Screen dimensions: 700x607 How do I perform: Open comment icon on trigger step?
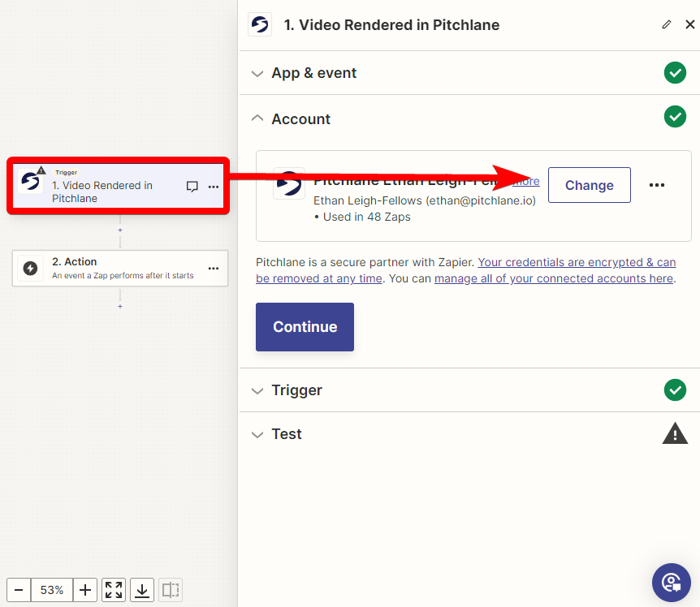click(192, 187)
